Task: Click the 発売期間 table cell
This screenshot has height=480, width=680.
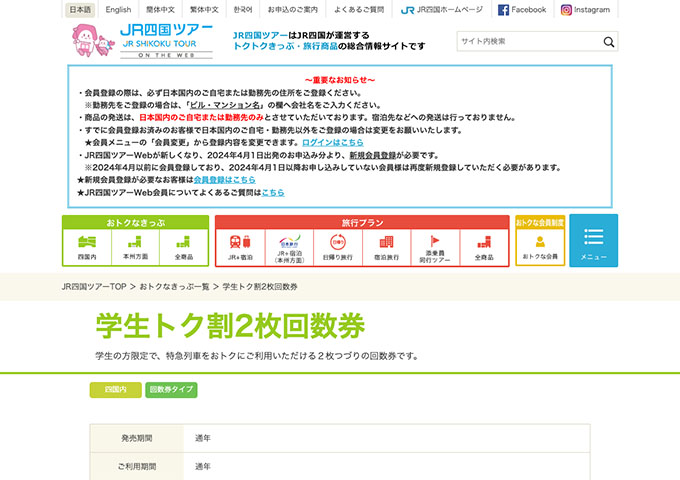Action: [x=137, y=438]
